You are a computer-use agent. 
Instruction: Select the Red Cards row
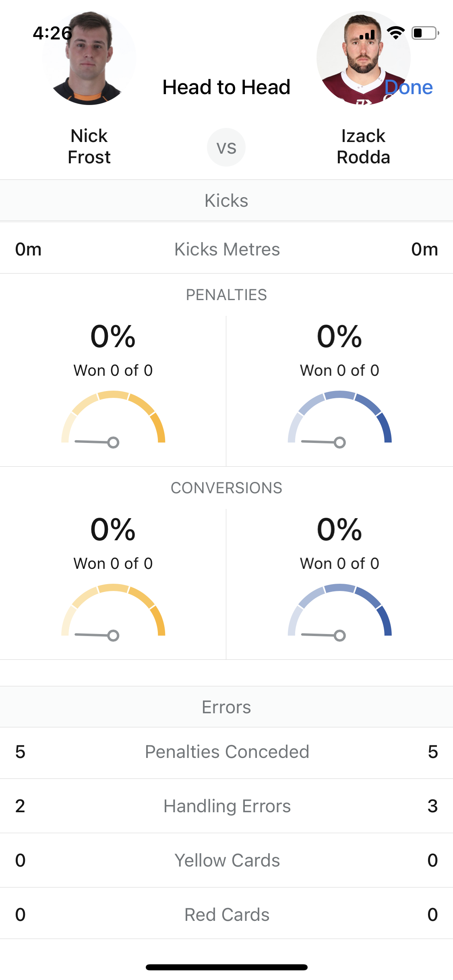pyautogui.click(x=226, y=914)
